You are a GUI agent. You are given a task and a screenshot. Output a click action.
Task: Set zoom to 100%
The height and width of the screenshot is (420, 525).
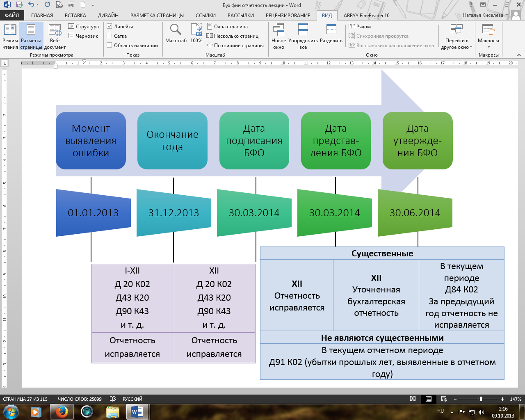tap(196, 34)
